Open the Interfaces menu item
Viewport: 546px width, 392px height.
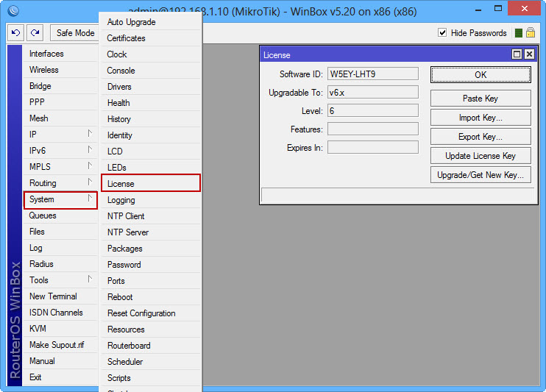pos(60,54)
